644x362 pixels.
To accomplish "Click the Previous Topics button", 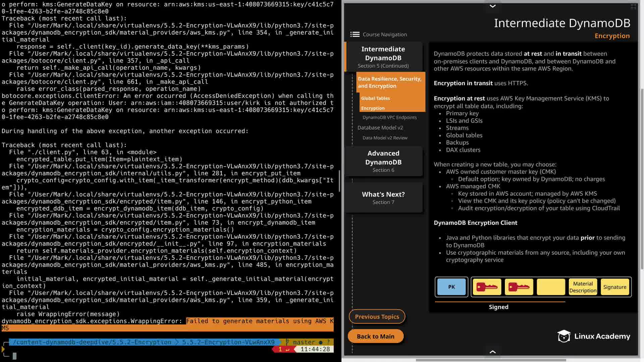I will [377, 316].
